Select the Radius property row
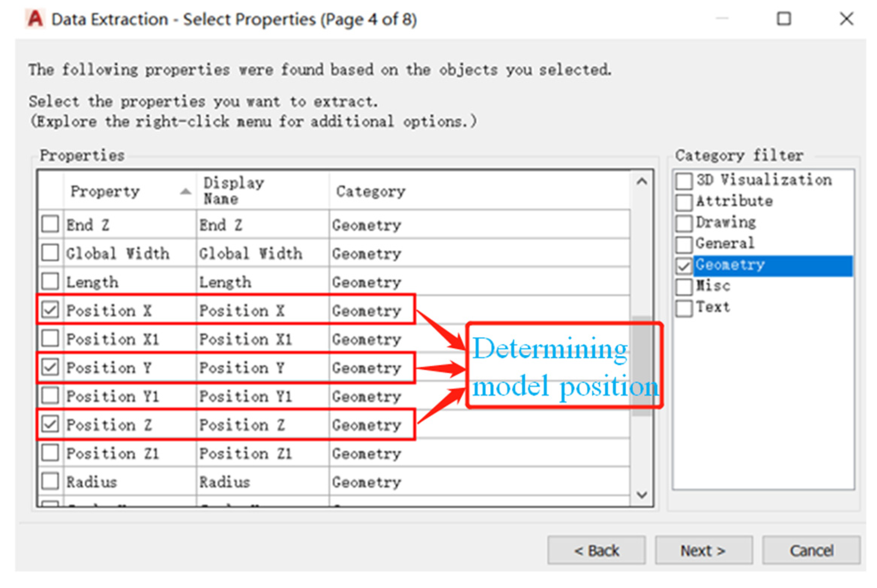The height and width of the screenshot is (588, 877). (92, 482)
